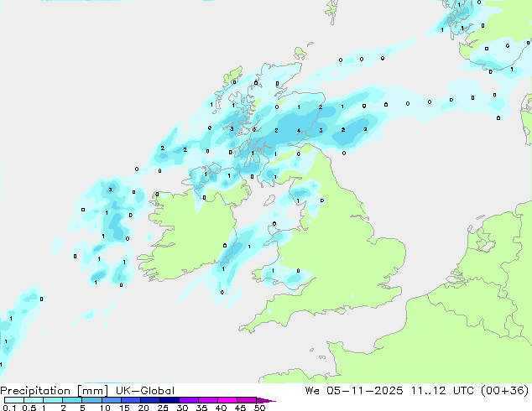Select the 30–35 mm purple legend swatch

click(188, 400)
